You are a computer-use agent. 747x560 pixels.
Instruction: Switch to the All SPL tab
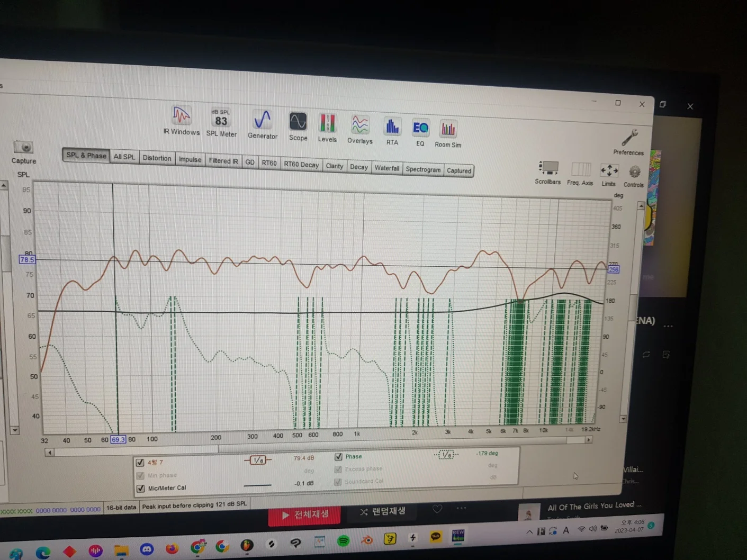(124, 157)
